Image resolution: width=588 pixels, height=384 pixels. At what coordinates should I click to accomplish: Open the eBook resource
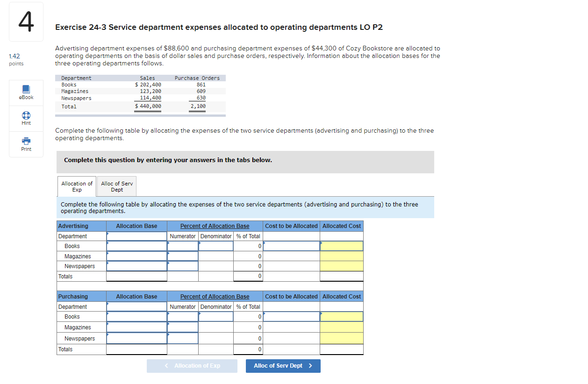click(26, 92)
